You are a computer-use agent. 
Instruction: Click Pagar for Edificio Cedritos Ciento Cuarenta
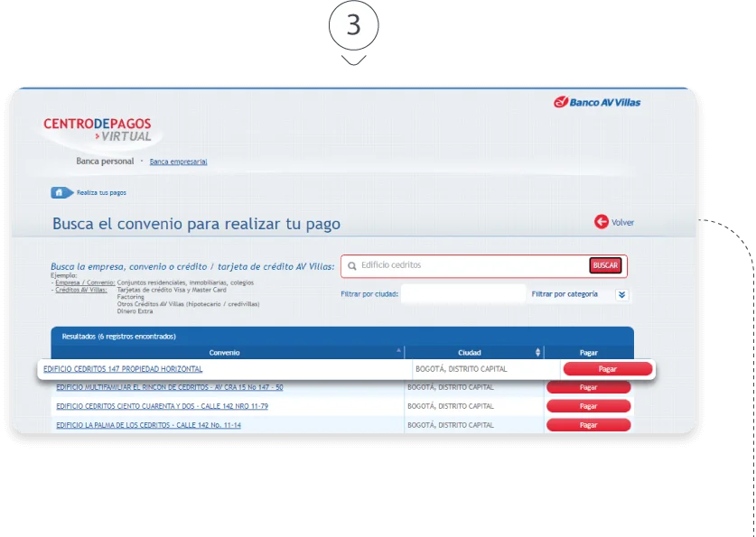pyautogui.click(x=588, y=406)
